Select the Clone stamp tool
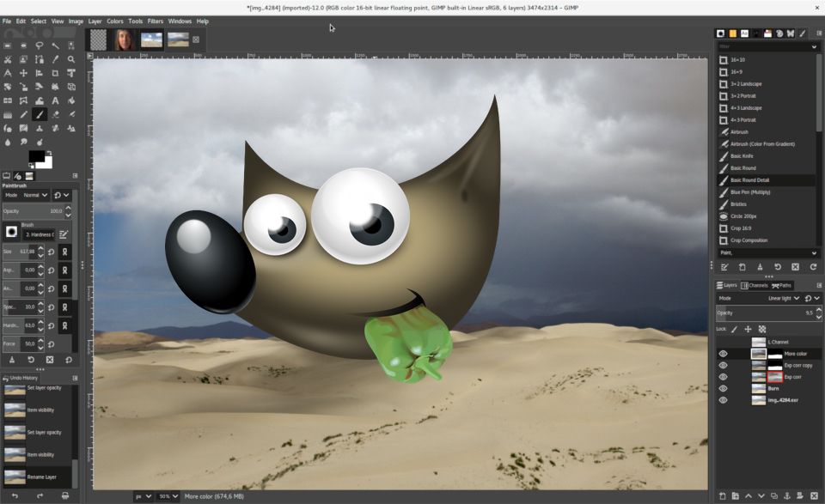 [39, 128]
